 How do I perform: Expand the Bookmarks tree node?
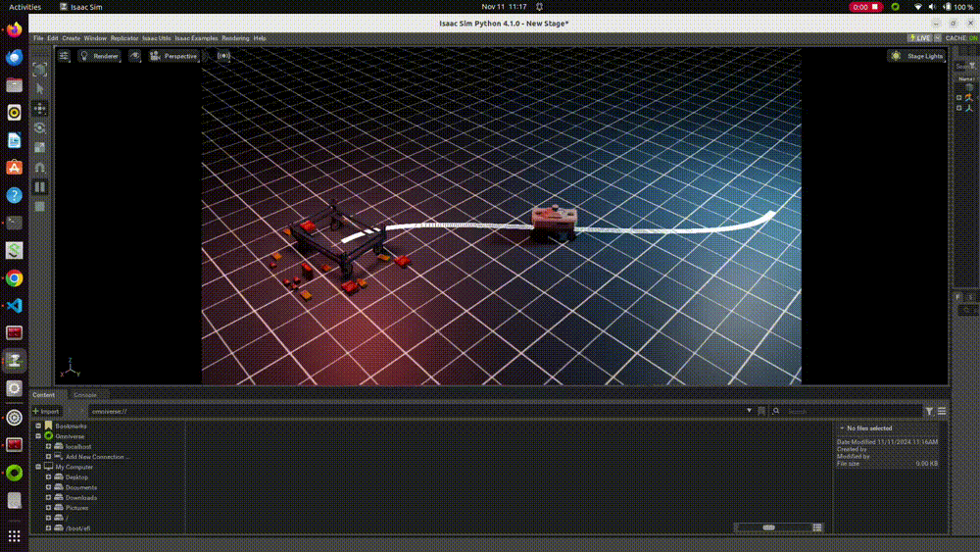pyautogui.click(x=38, y=427)
